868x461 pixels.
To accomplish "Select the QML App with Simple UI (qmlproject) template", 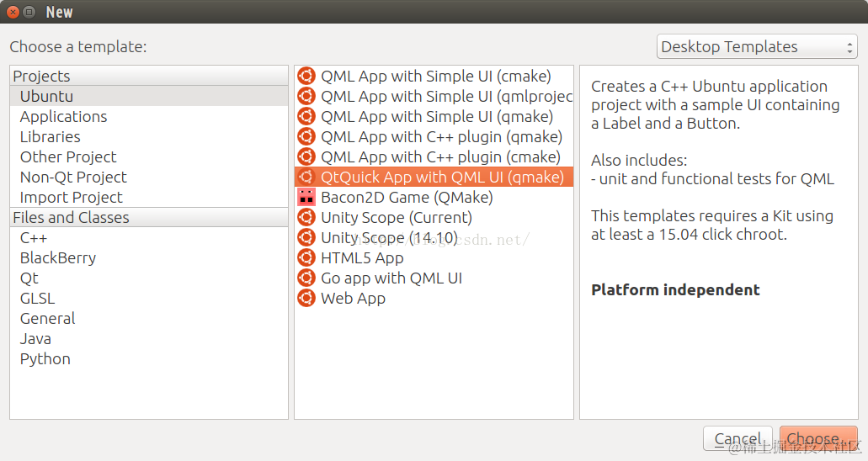I will coord(434,96).
